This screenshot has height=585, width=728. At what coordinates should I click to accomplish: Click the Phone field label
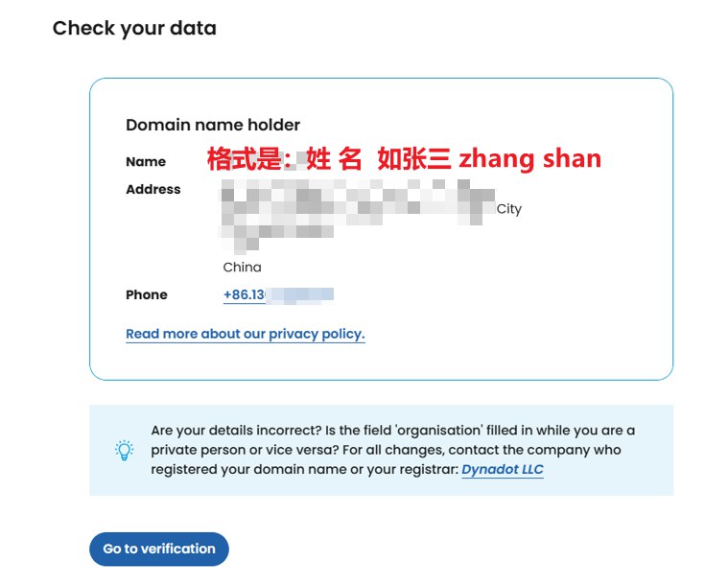coord(147,294)
